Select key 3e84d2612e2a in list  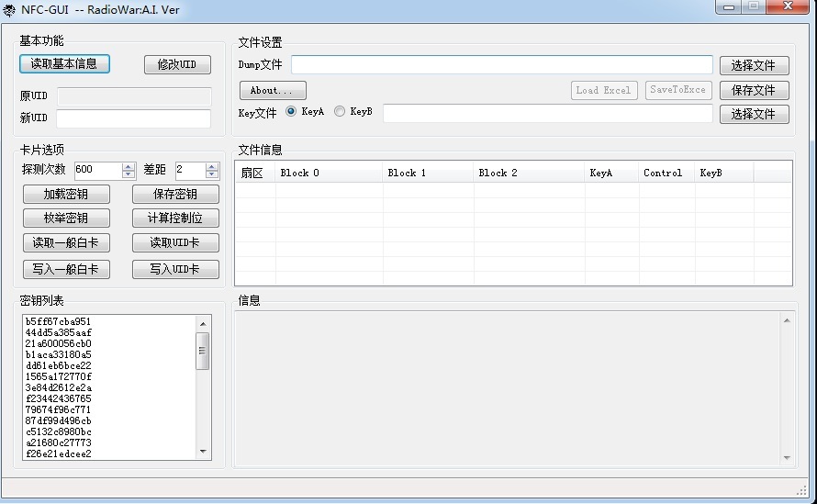pyautogui.click(x=58, y=387)
